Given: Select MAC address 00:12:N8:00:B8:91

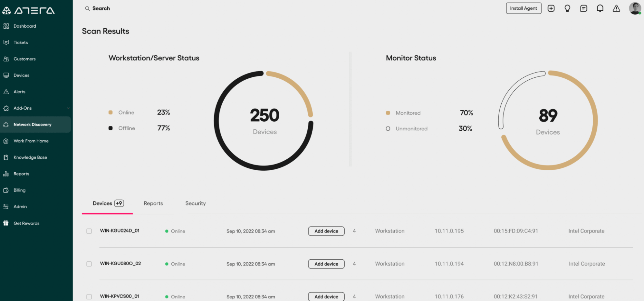Looking at the screenshot, I should point(516,264).
